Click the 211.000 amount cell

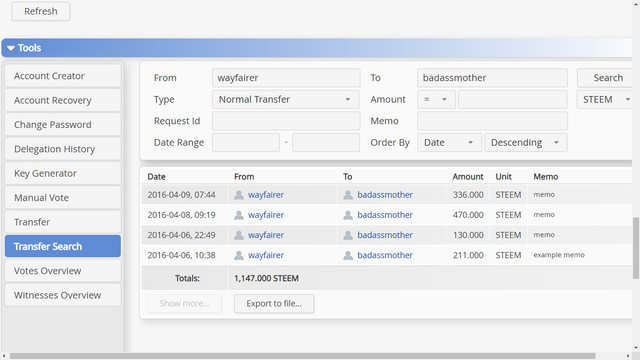pos(468,256)
